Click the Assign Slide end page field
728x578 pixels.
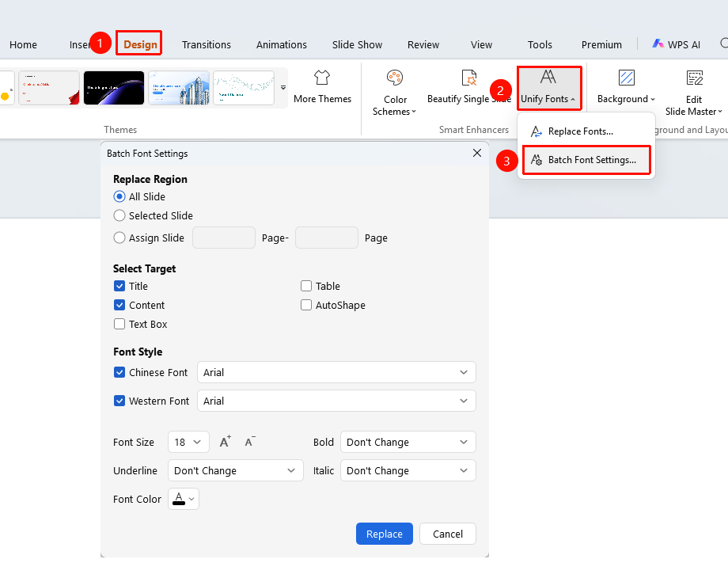click(x=326, y=238)
